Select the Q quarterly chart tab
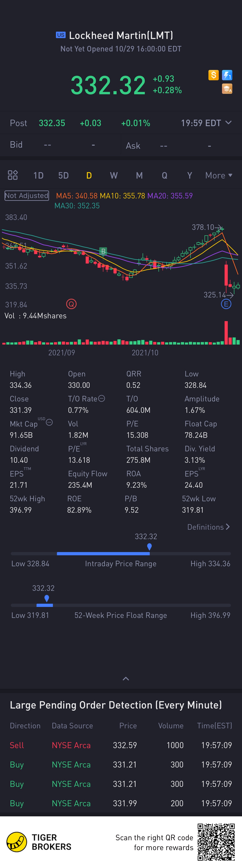Viewport: 242px width, 868px height. coord(165,175)
